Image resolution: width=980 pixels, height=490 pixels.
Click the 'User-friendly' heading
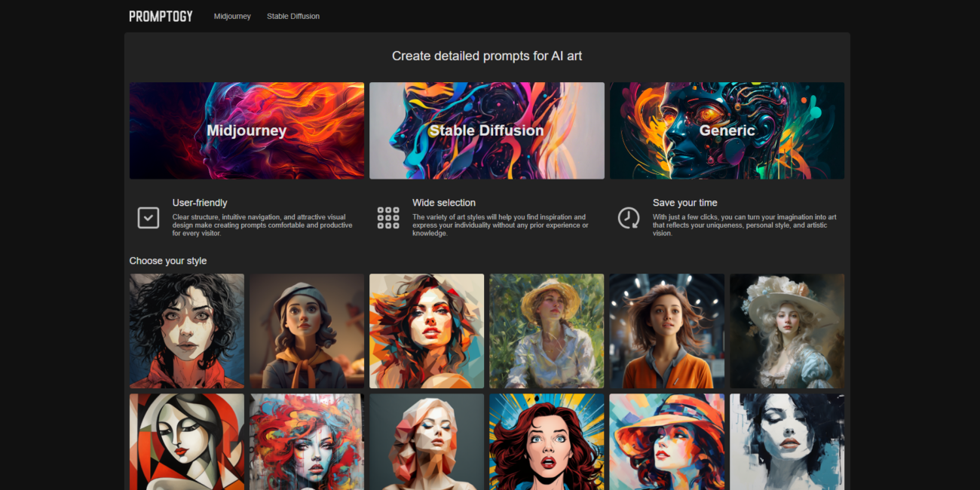point(200,203)
